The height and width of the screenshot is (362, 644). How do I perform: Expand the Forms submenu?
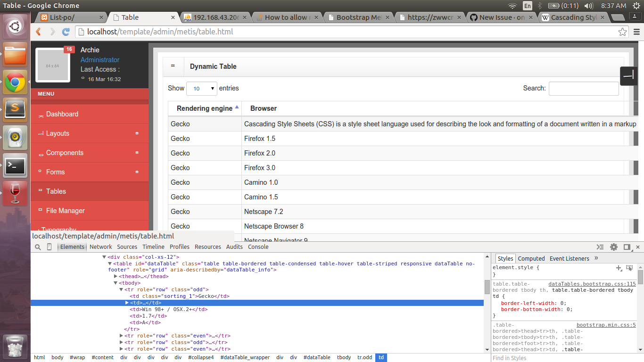[x=137, y=172]
